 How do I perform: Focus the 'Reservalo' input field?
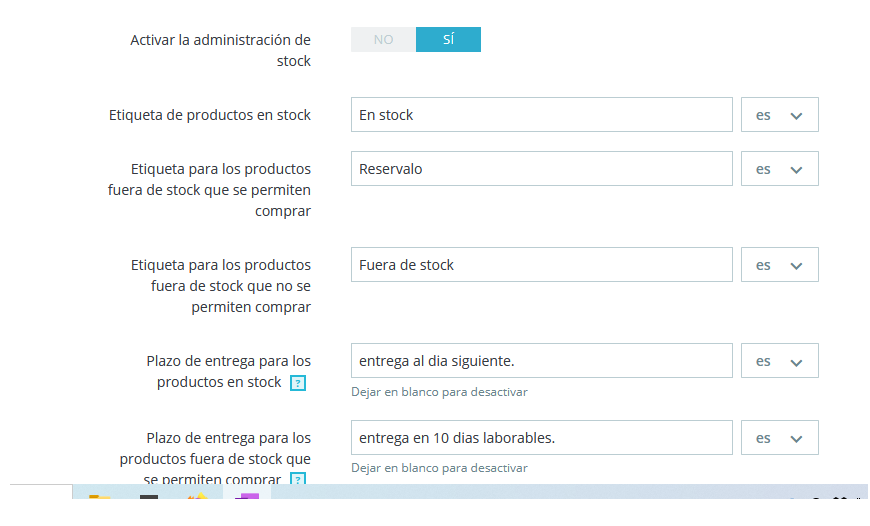tap(541, 169)
